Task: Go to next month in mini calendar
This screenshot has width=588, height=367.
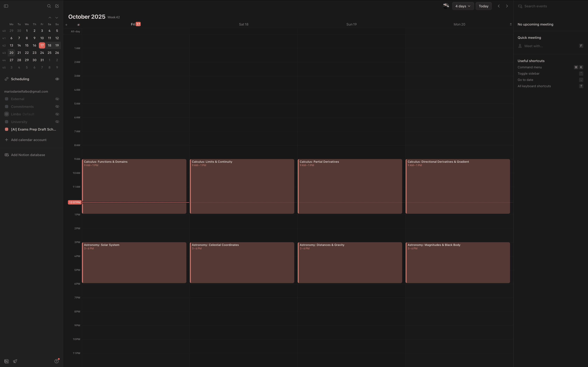Action: tap(57, 18)
